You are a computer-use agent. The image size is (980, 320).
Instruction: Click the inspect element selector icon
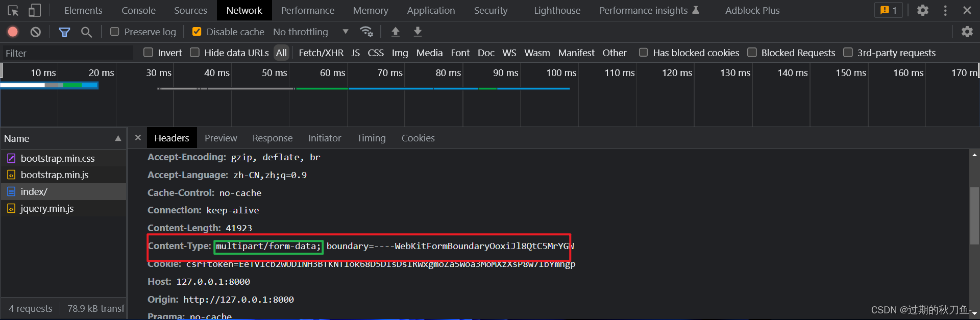pyautogui.click(x=13, y=10)
